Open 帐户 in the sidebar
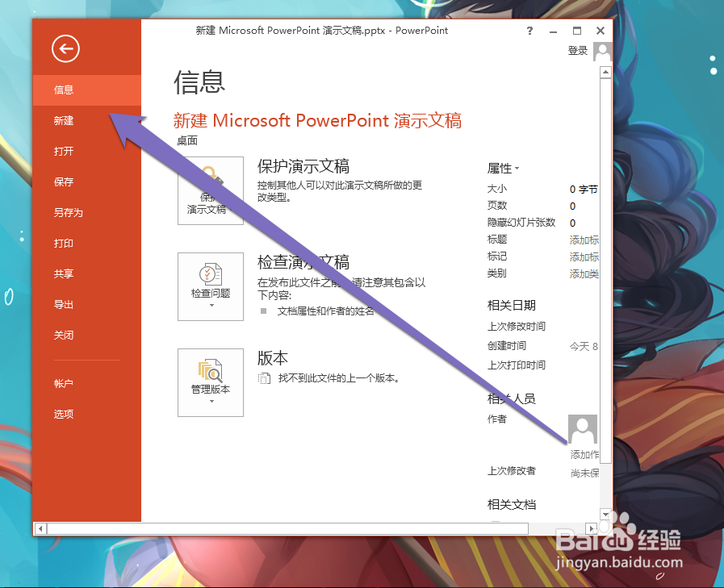This screenshot has height=588, width=724. (87, 384)
